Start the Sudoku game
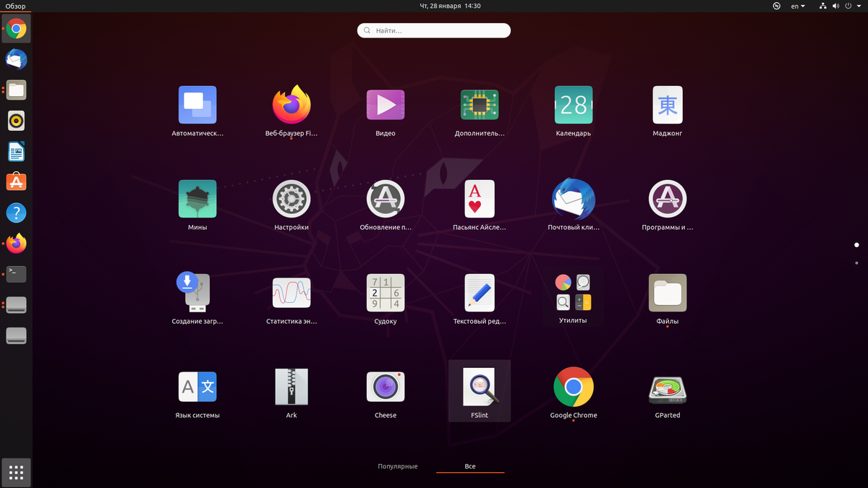The image size is (868, 488). click(386, 293)
